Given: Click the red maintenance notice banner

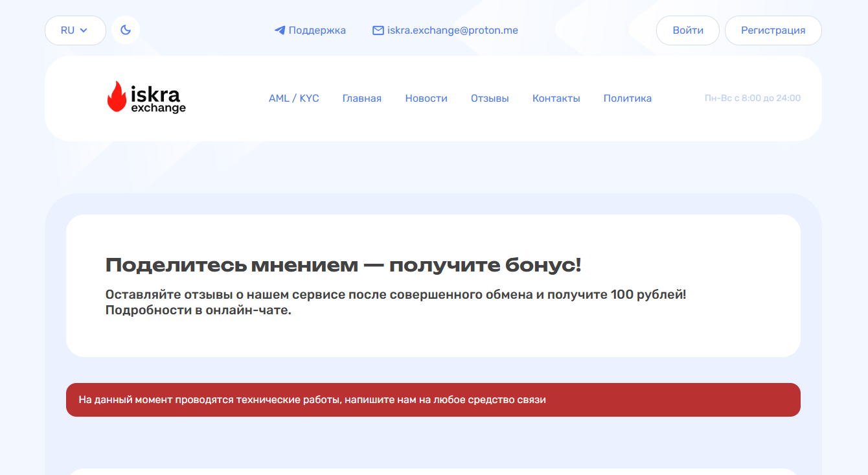Looking at the screenshot, I should point(433,400).
